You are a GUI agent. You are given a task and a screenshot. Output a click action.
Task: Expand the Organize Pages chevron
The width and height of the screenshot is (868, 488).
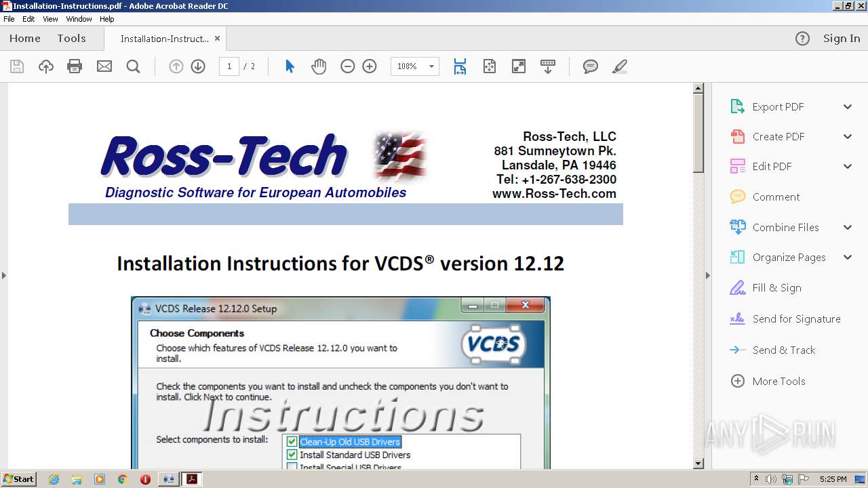(x=848, y=257)
